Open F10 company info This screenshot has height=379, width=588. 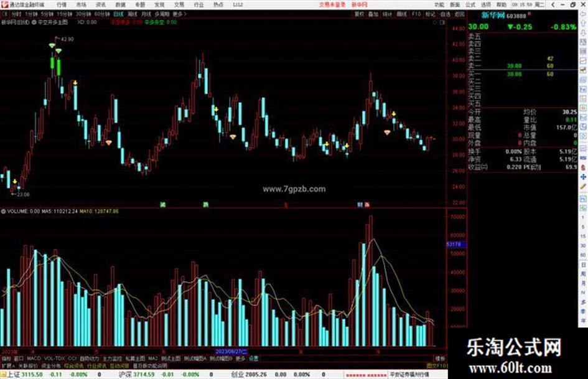coord(416,14)
